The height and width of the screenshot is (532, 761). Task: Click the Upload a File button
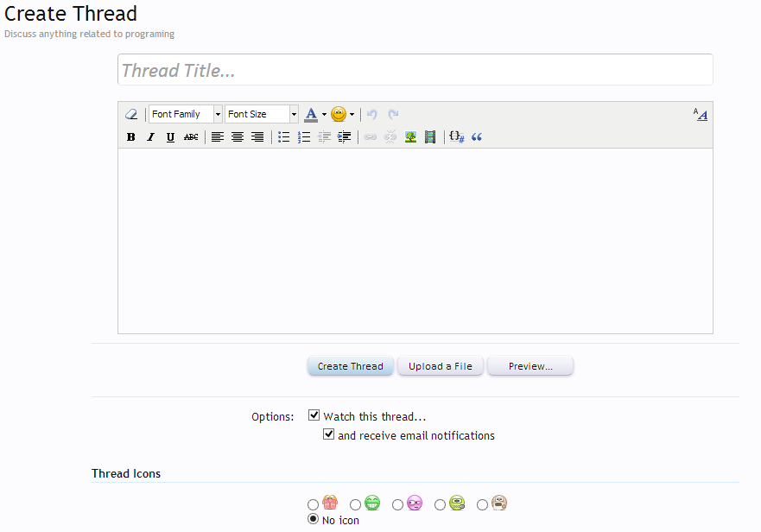pyautogui.click(x=441, y=366)
